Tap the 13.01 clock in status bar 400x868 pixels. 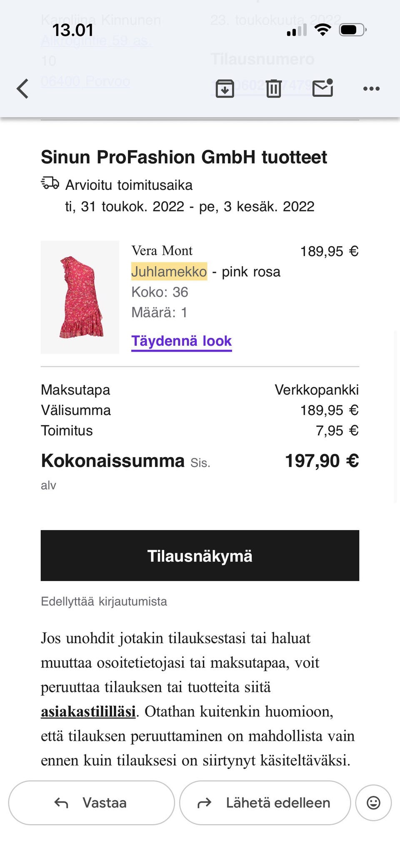(x=72, y=30)
